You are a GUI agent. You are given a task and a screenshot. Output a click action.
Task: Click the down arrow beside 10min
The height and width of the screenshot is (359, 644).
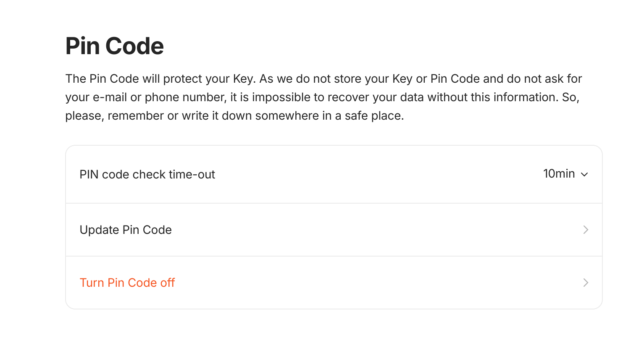[x=584, y=175]
